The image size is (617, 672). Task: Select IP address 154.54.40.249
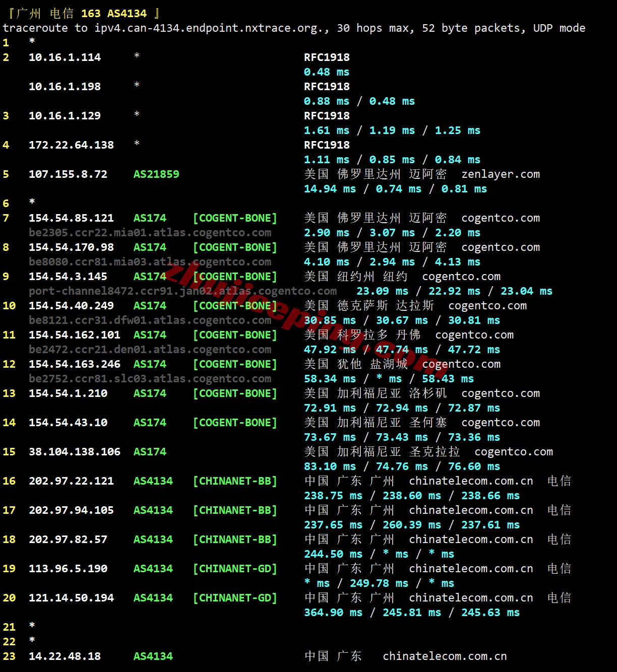click(x=71, y=306)
